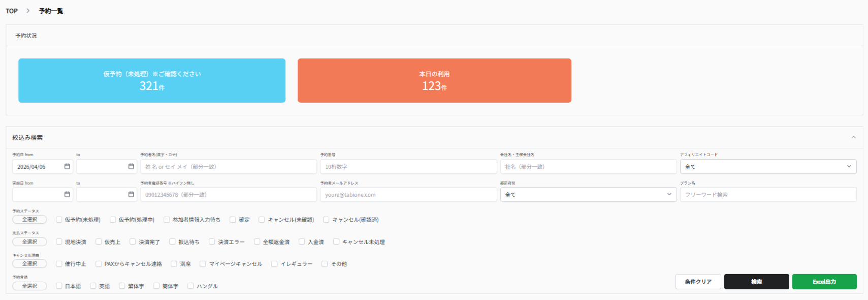868x300 pixels.
Task: Check the その他 checkbox
Action: click(x=325, y=264)
